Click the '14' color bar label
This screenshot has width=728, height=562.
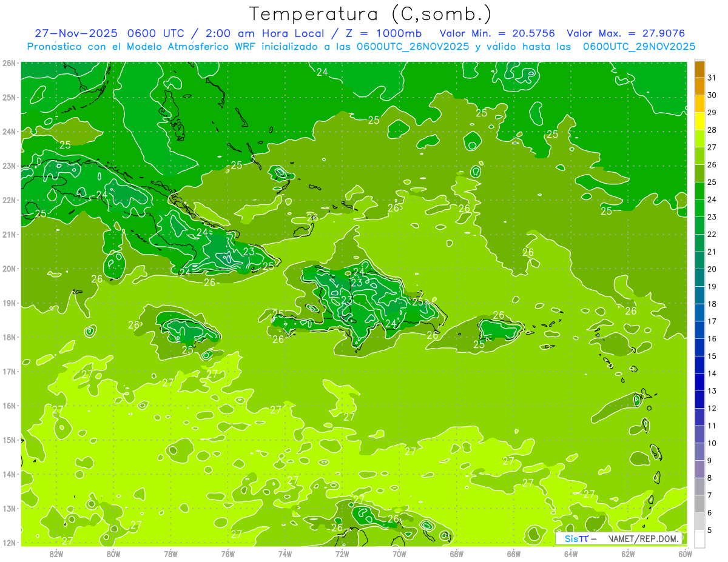click(712, 373)
